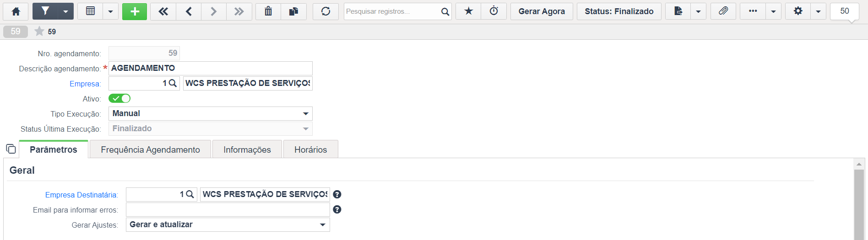Toggle the filter funnel button

(45, 11)
